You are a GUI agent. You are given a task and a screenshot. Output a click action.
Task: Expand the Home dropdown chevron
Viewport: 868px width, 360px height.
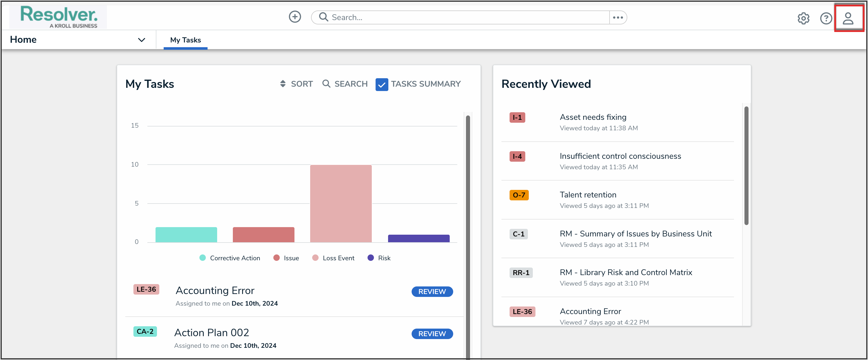point(142,40)
